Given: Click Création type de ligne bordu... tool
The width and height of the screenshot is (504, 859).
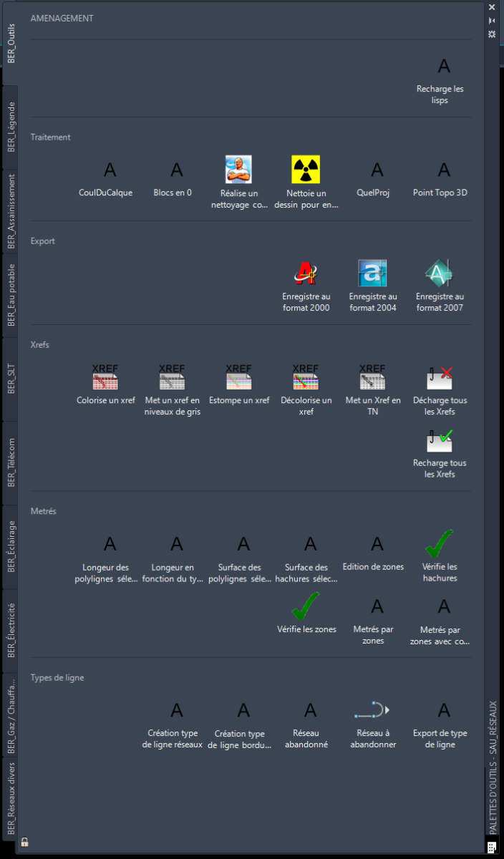Looking at the screenshot, I should [x=239, y=724].
